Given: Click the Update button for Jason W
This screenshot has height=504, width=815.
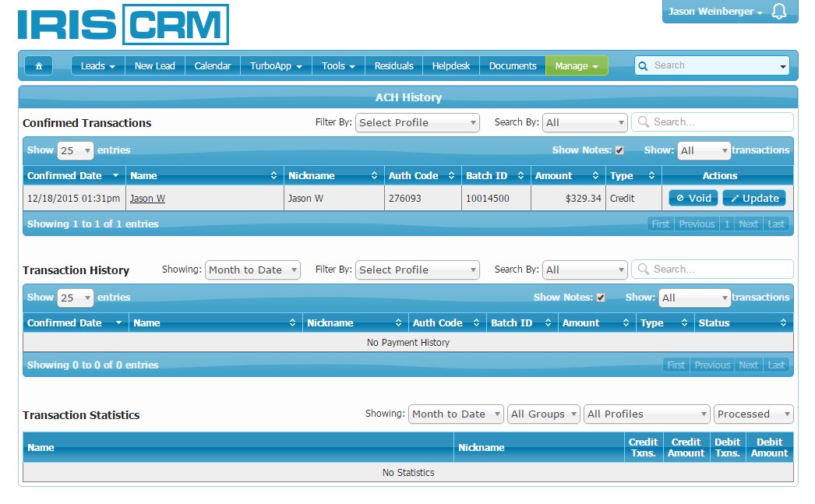Looking at the screenshot, I should pyautogui.click(x=753, y=199).
